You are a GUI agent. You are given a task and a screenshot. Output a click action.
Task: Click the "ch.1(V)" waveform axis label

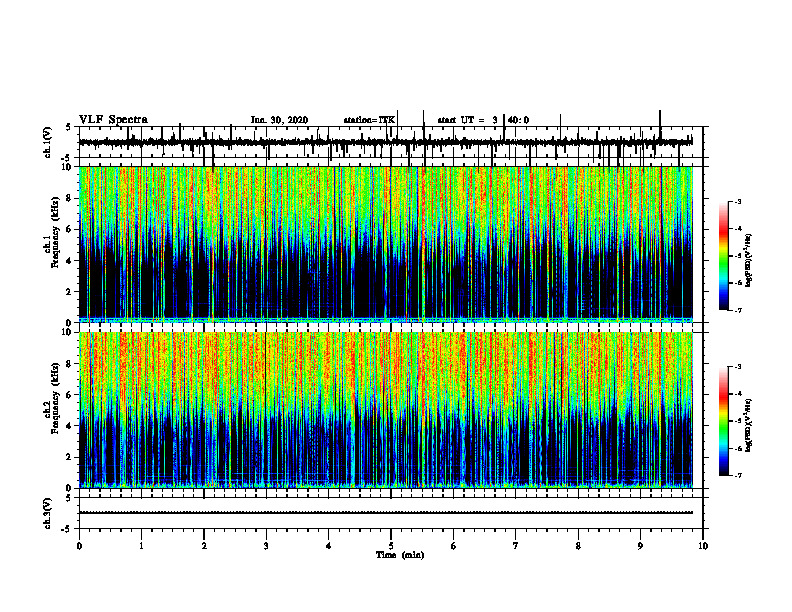pyautogui.click(x=48, y=142)
